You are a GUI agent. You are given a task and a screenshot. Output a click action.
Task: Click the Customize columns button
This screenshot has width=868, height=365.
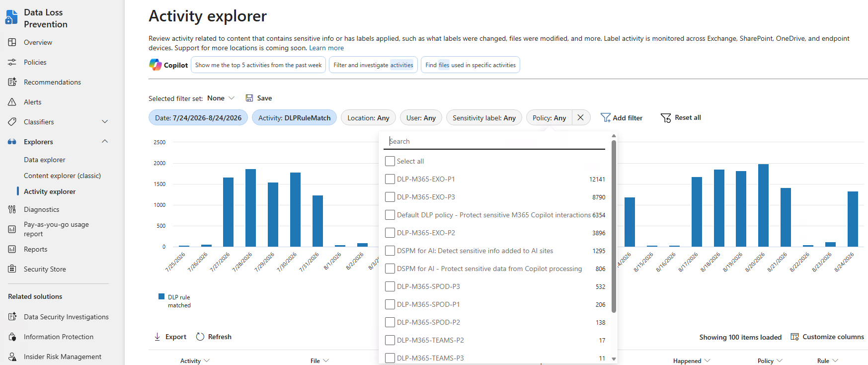coord(827,337)
